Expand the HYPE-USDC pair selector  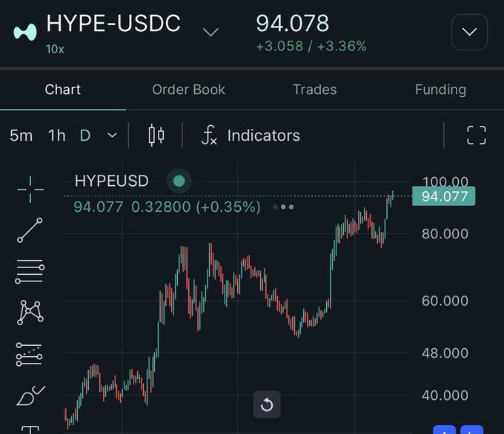click(210, 32)
